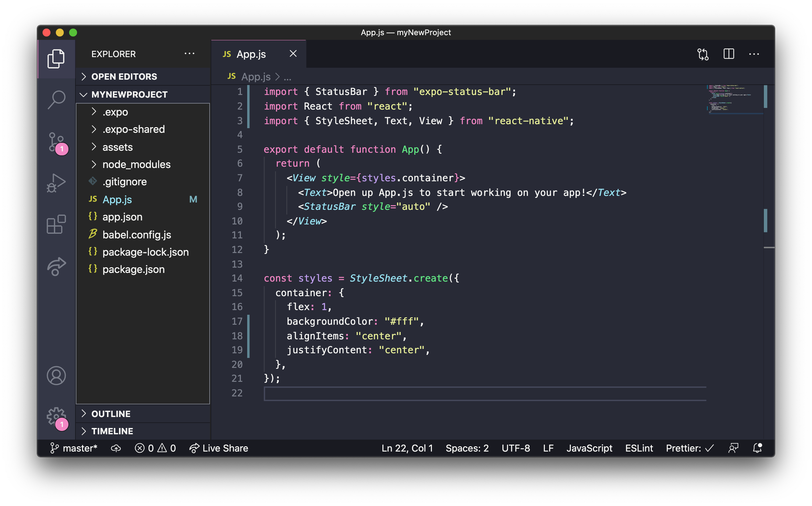Viewport: 812px width, 506px height.
Task: Click the empty line 22 in editor
Action: click(485, 393)
